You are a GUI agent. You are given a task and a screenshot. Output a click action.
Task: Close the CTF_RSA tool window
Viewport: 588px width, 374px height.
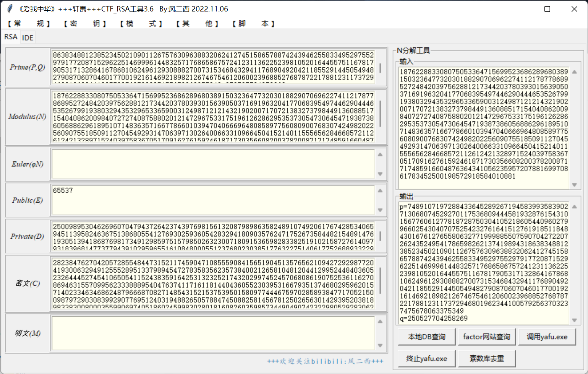click(574, 9)
